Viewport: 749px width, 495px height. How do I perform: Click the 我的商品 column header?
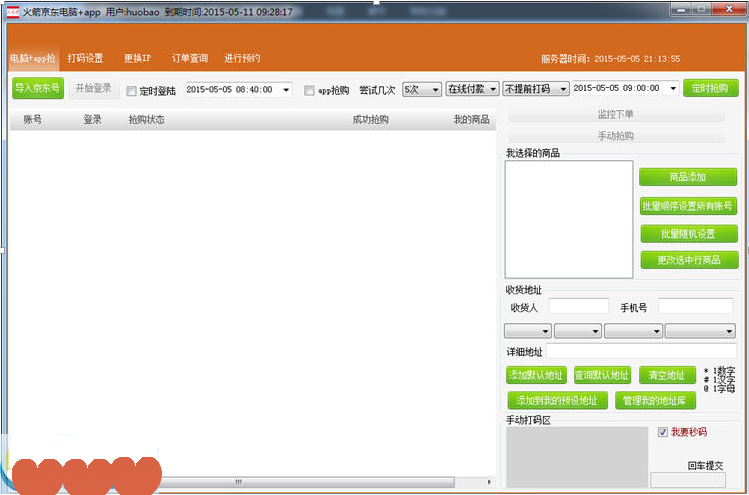pyautogui.click(x=471, y=119)
